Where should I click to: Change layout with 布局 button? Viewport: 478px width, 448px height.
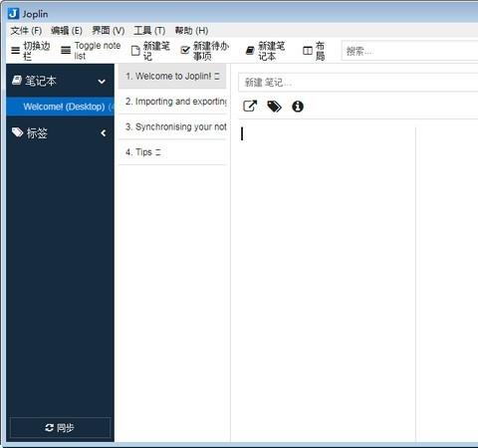pyautogui.click(x=314, y=51)
